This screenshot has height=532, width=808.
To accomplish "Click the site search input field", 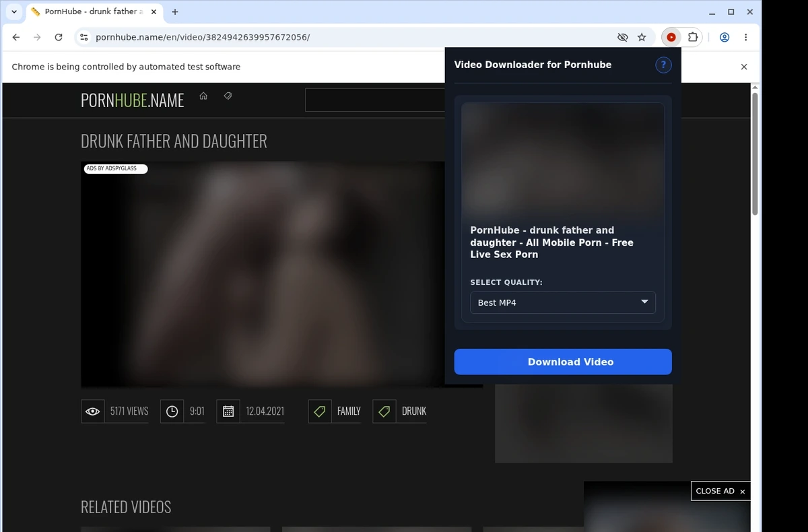I will point(374,100).
